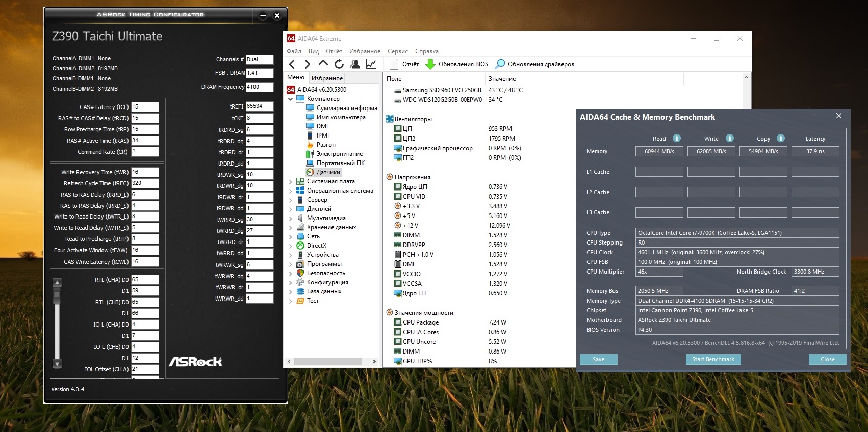Go up one level with the up arrow

(323, 64)
